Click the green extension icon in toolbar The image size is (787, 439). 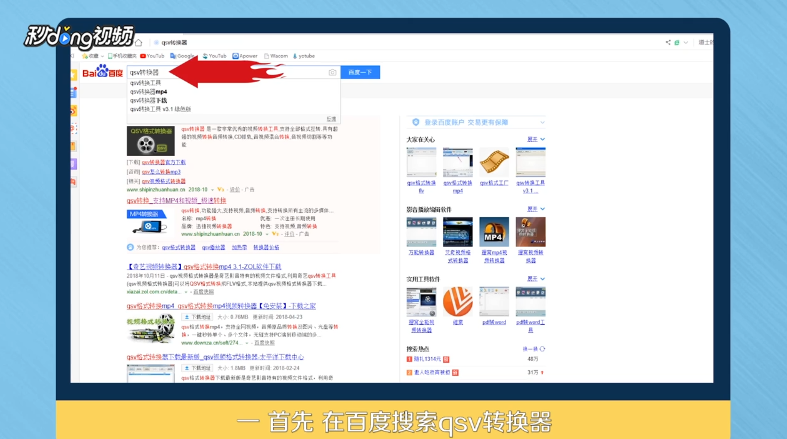(677, 42)
